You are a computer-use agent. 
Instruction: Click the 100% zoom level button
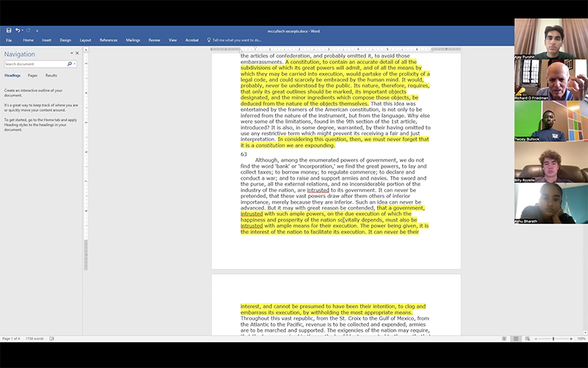tap(581, 339)
